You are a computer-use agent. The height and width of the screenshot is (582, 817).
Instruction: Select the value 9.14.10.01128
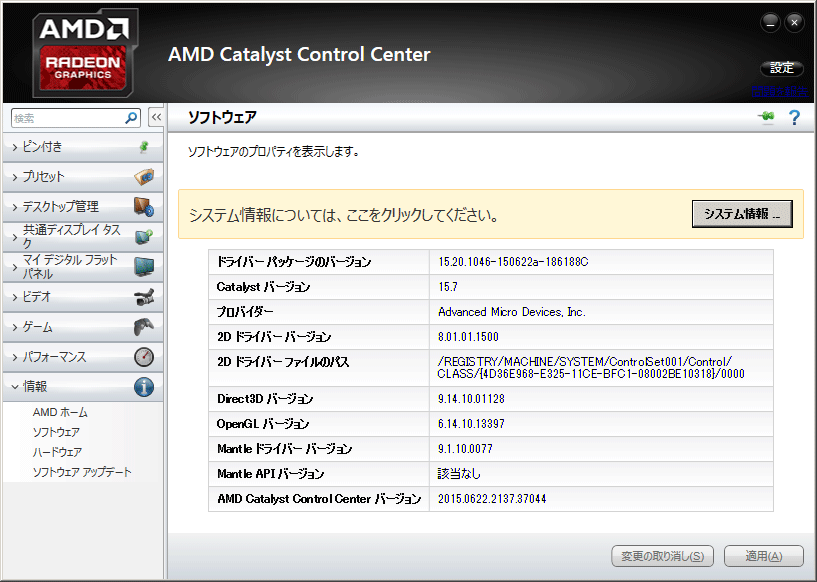471,399
